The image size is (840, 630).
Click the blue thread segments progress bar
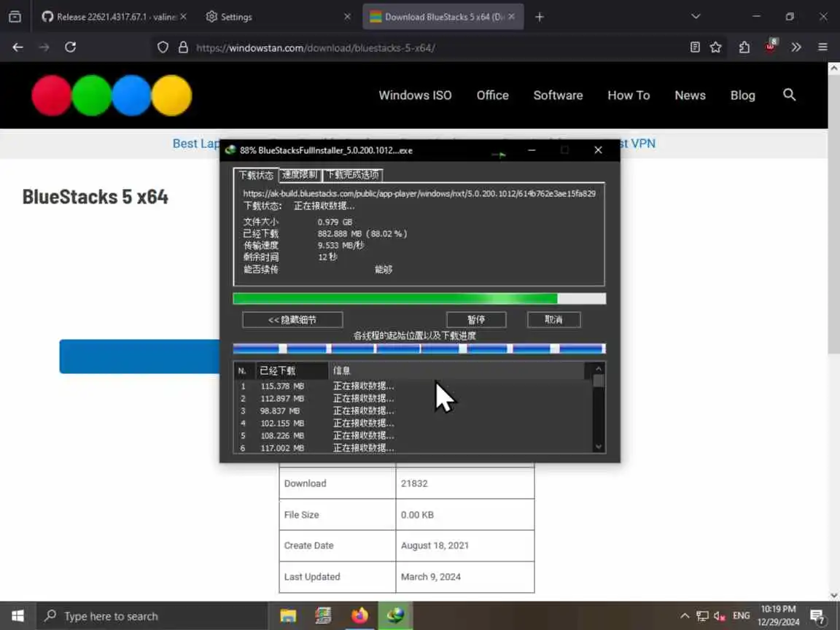(419, 349)
